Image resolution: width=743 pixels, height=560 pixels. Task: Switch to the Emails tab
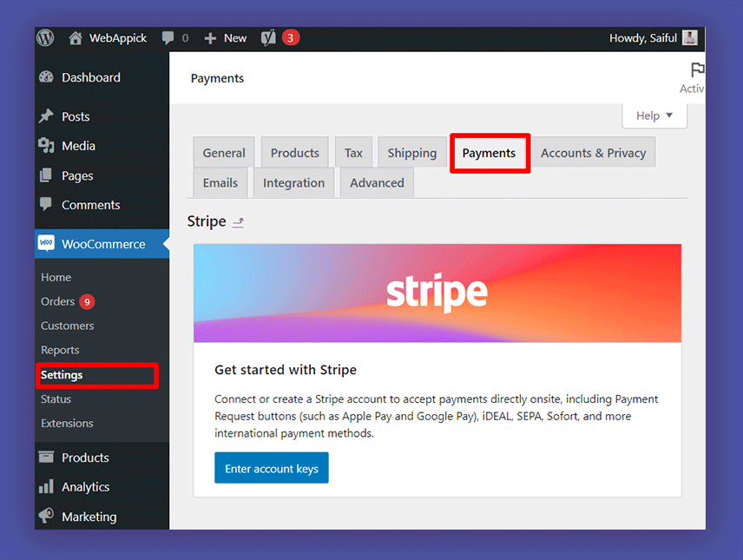coord(220,182)
